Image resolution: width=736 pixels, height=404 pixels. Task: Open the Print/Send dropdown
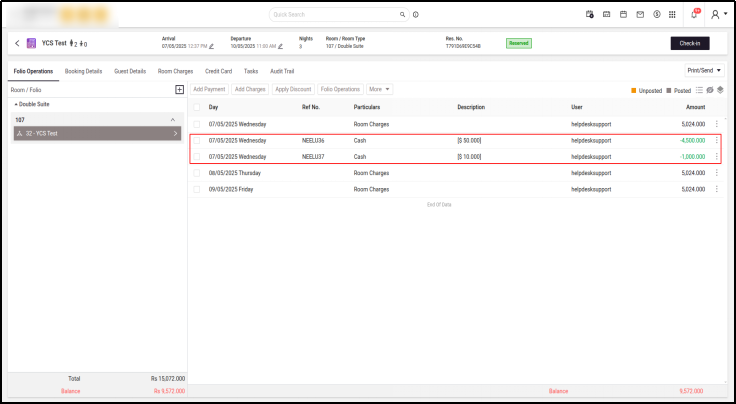(704, 70)
